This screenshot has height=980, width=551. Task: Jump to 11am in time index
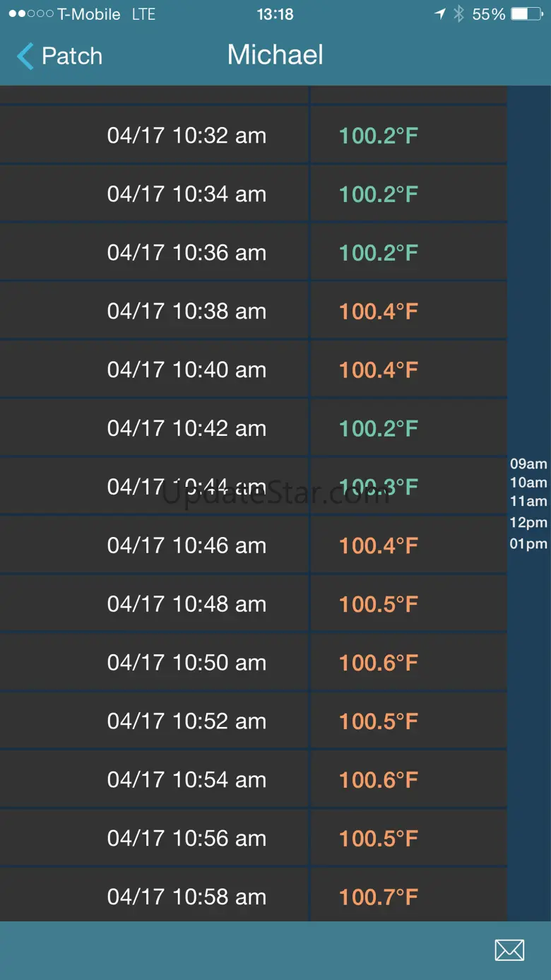[528, 501]
